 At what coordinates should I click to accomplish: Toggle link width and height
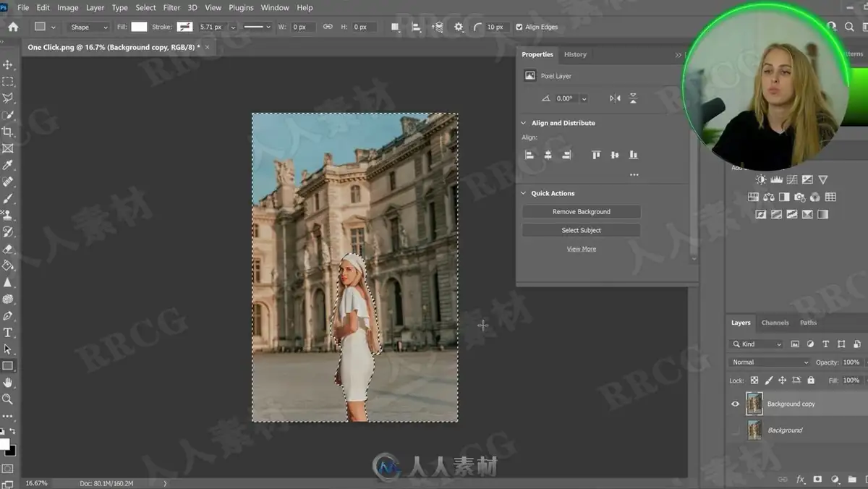(x=328, y=27)
